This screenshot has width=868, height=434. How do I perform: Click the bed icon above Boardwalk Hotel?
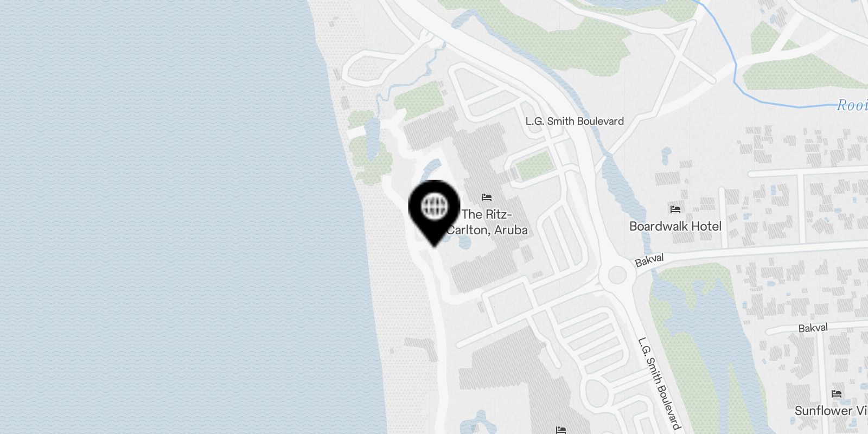(x=675, y=209)
